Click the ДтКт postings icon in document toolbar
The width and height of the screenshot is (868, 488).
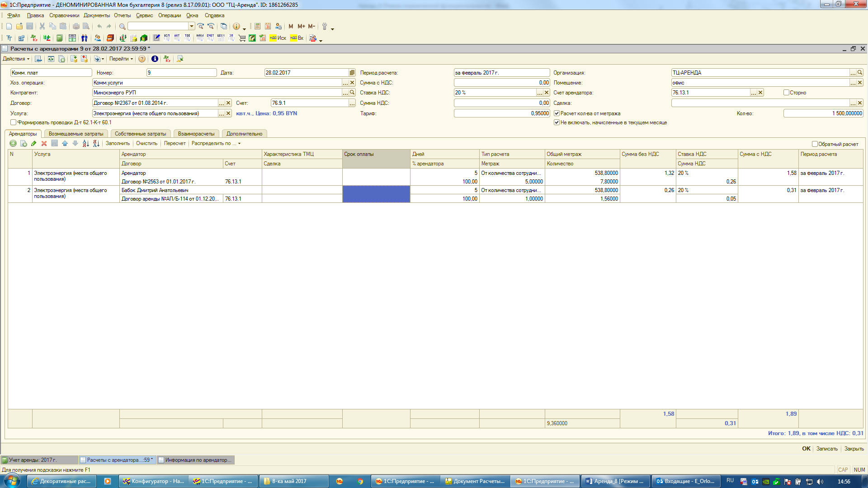(x=167, y=59)
